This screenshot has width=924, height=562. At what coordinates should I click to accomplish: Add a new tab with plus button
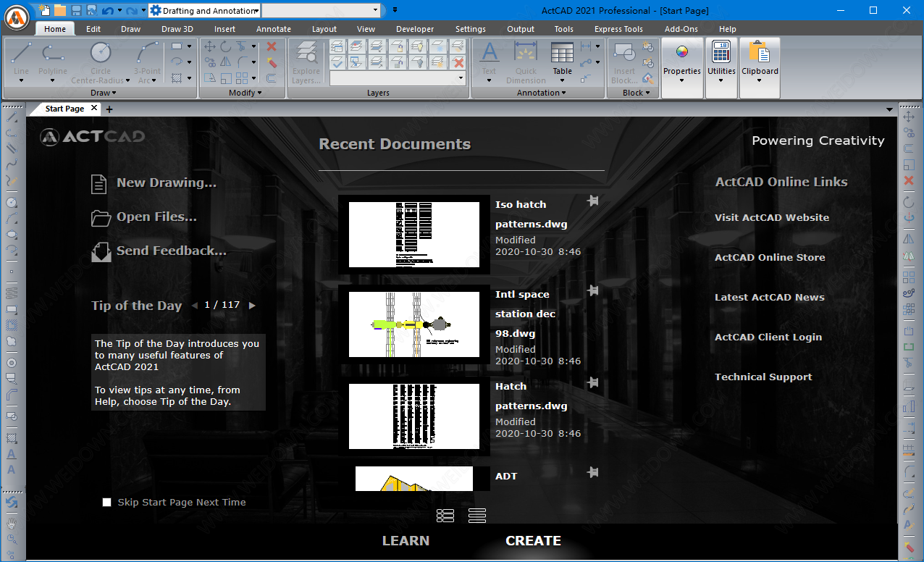[x=109, y=109]
